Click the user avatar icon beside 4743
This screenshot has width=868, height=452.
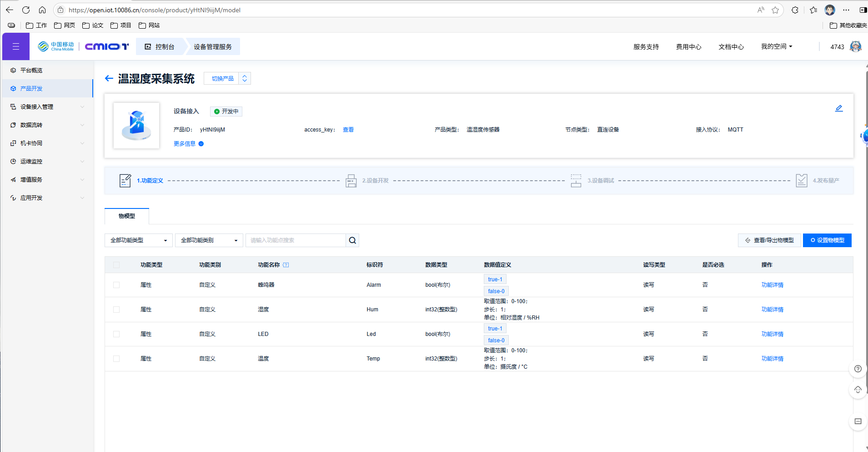tap(855, 46)
